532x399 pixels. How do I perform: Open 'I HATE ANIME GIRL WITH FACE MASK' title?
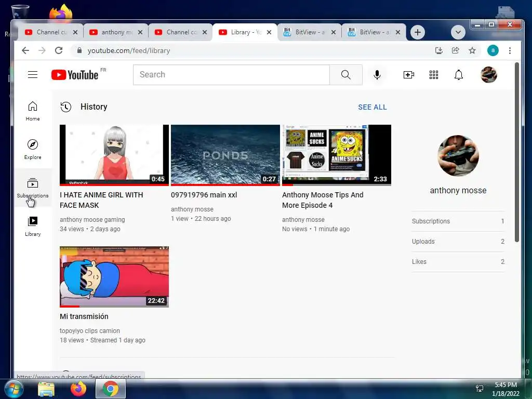pos(101,200)
